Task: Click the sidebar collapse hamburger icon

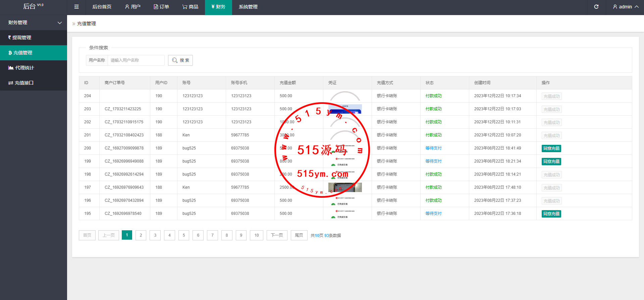Action: pos(76,7)
